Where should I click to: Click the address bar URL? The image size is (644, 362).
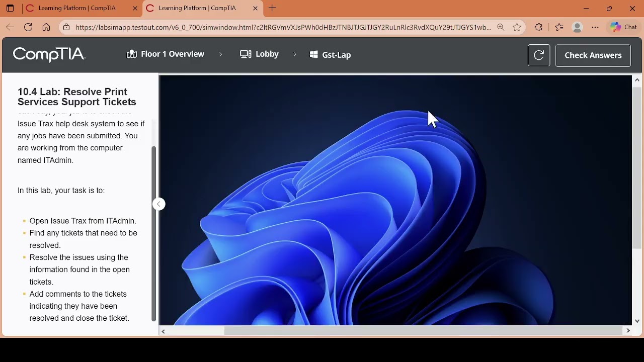tap(283, 27)
